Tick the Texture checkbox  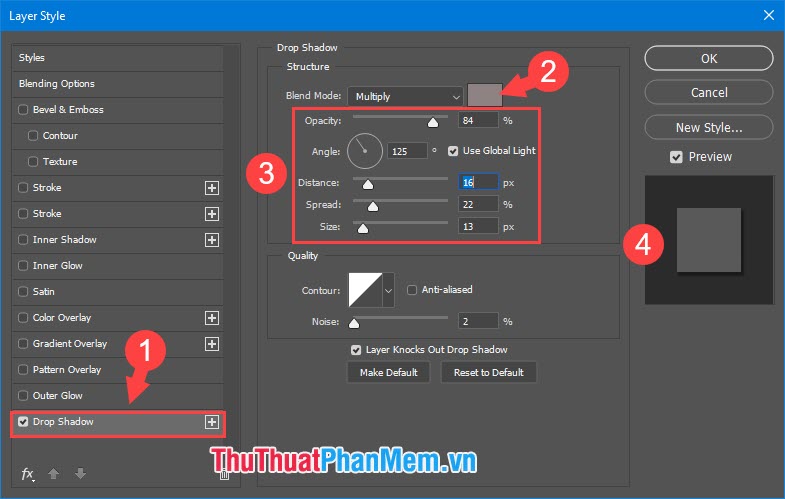pos(33,162)
